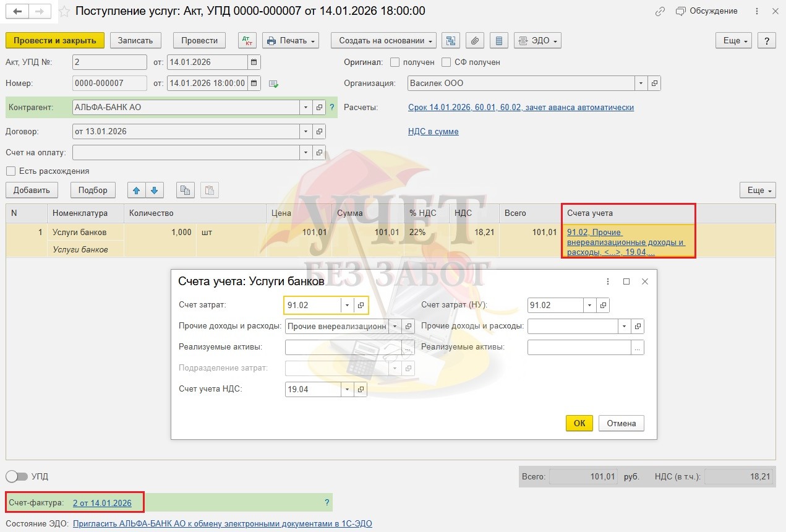Click the Дт/Кт postings icon
The width and height of the screenshot is (786, 532).
click(x=247, y=41)
